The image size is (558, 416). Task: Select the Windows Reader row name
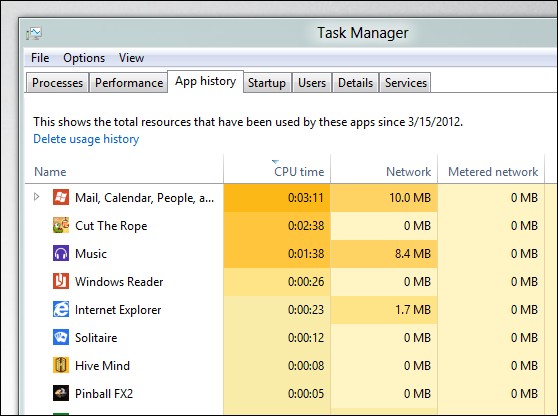119,281
